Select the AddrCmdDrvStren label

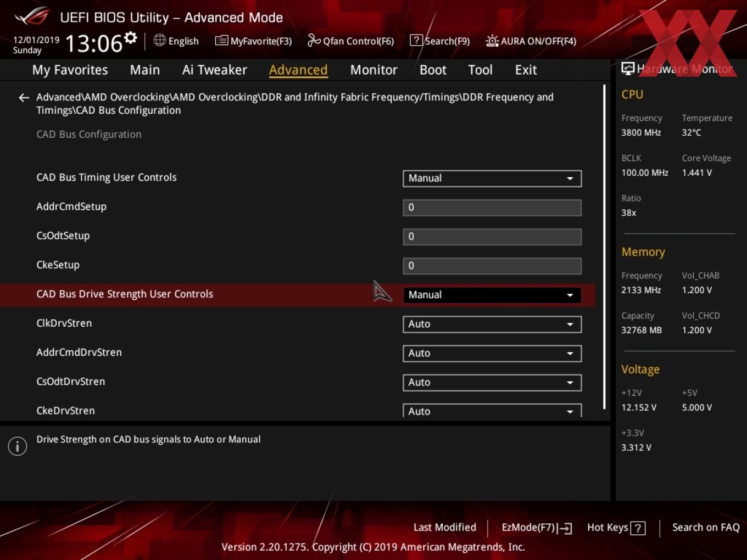(79, 352)
